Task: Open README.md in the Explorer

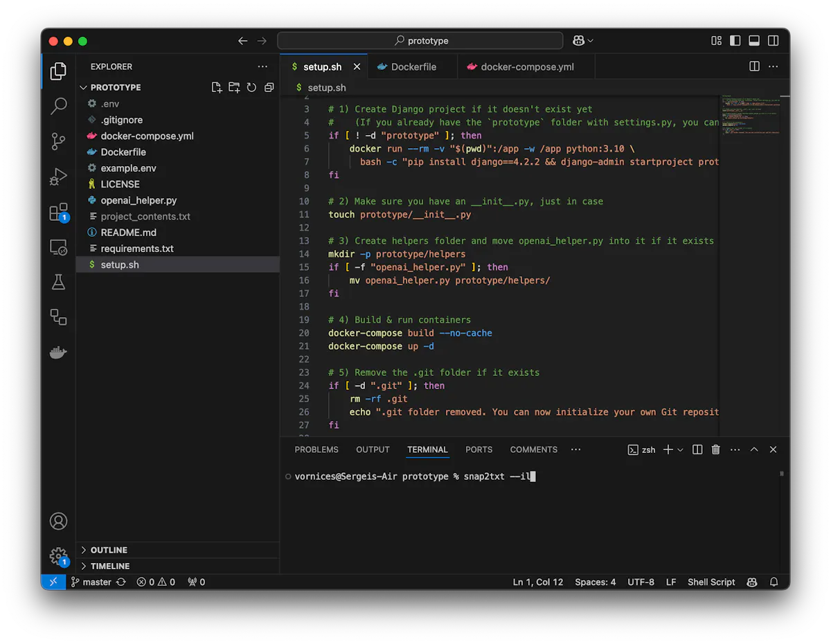Action: click(179, 233)
